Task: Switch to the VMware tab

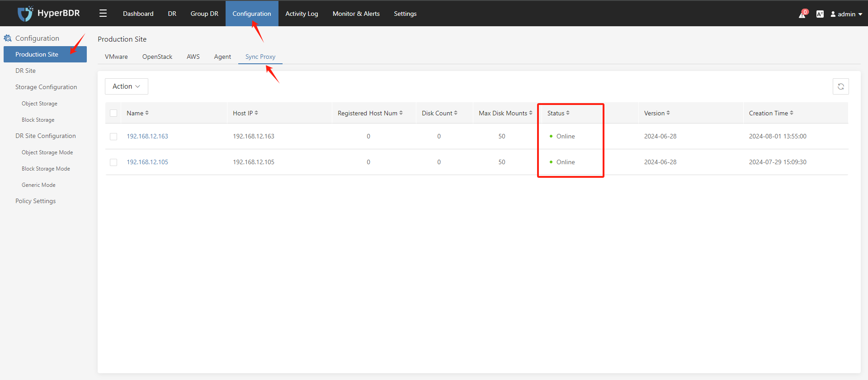Action: pyautogui.click(x=116, y=57)
